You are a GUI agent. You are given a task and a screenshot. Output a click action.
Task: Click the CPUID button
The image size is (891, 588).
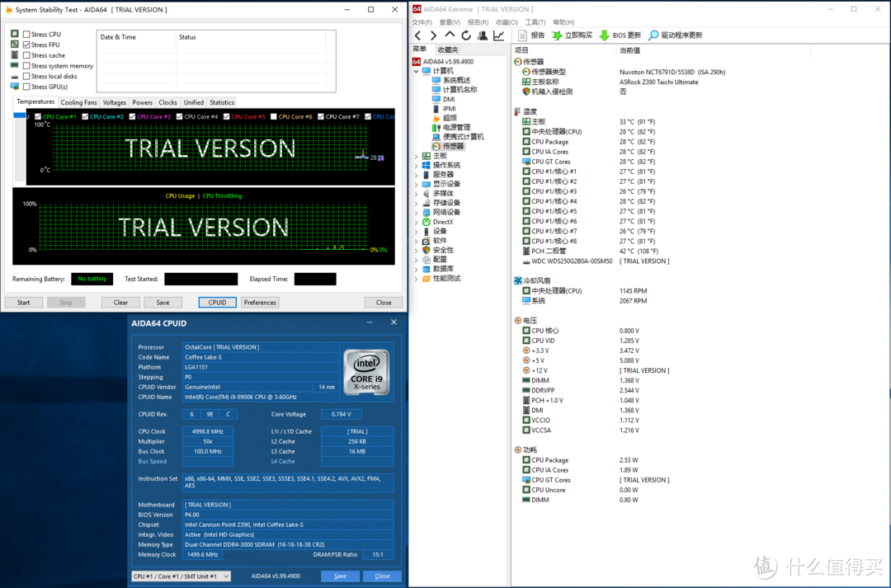coord(217,302)
